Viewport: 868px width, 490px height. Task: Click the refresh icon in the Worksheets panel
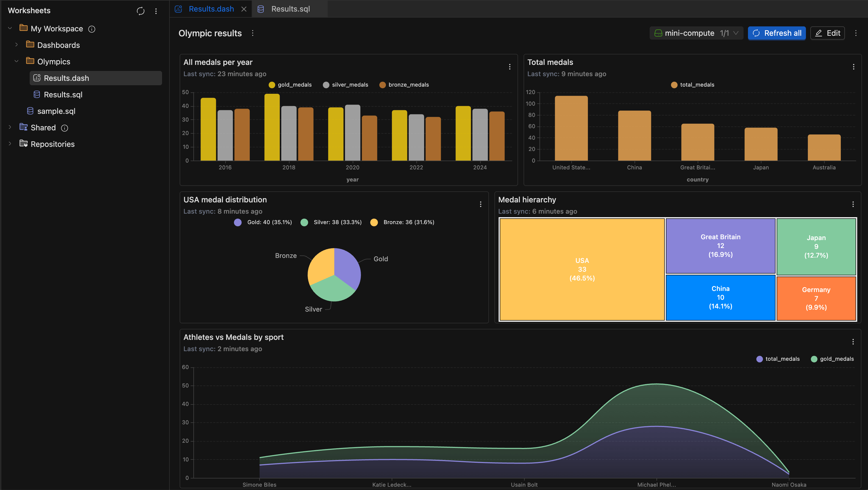(141, 11)
